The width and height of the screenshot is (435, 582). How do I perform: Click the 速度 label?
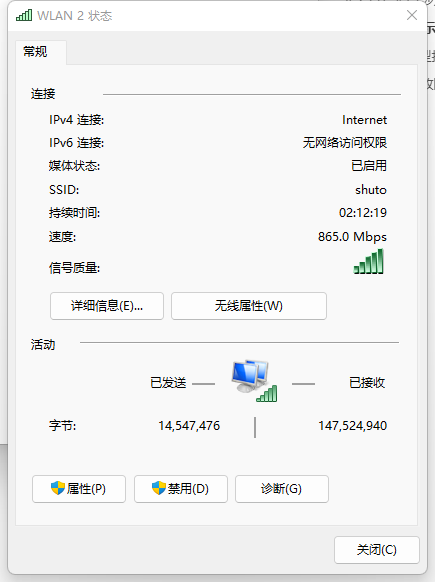point(62,237)
